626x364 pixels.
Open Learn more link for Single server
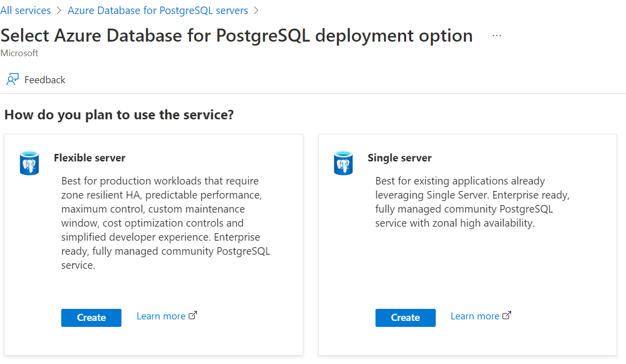coord(475,316)
